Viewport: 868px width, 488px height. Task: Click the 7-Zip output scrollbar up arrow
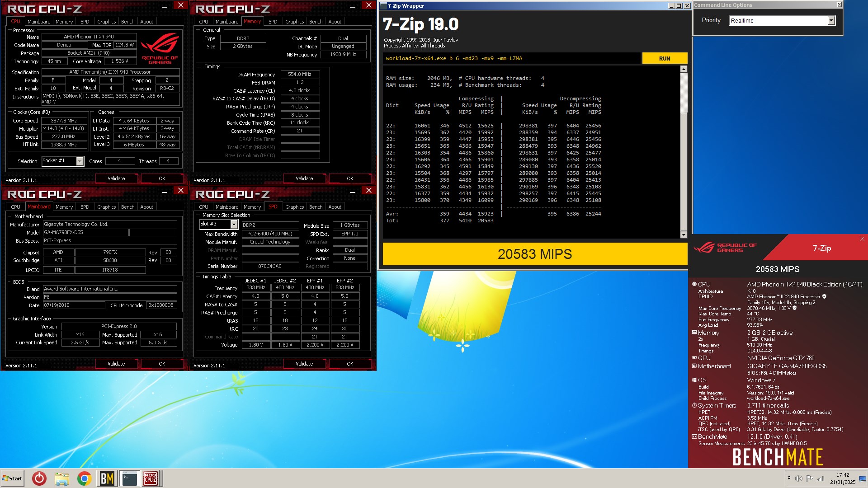[684, 69]
